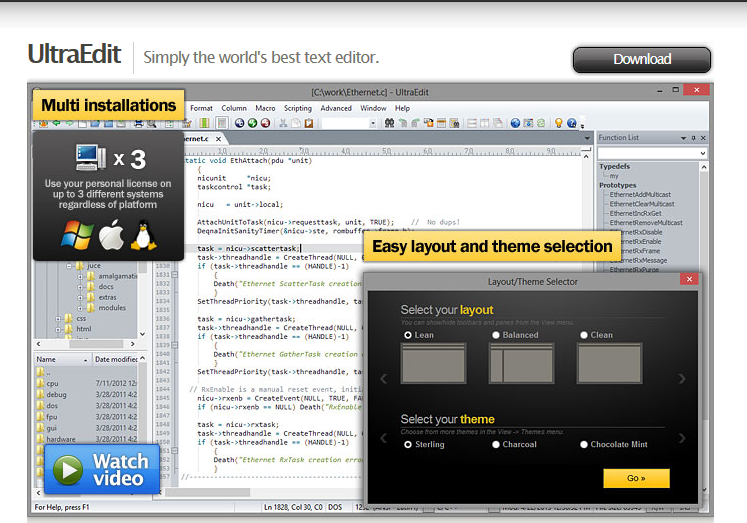Select the Clean layout option
The width and height of the screenshot is (747, 523).
point(584,335)
